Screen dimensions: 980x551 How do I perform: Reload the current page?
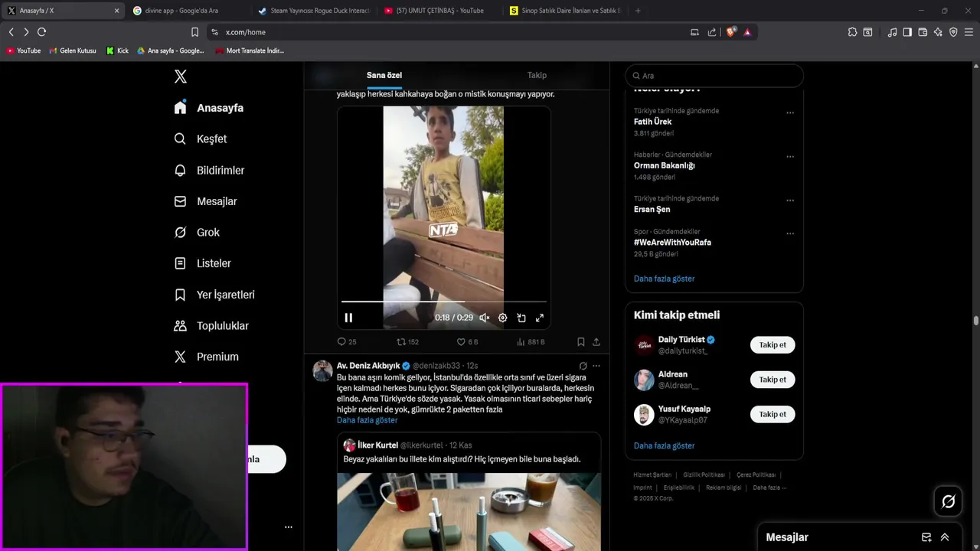[x=41, y=32]
